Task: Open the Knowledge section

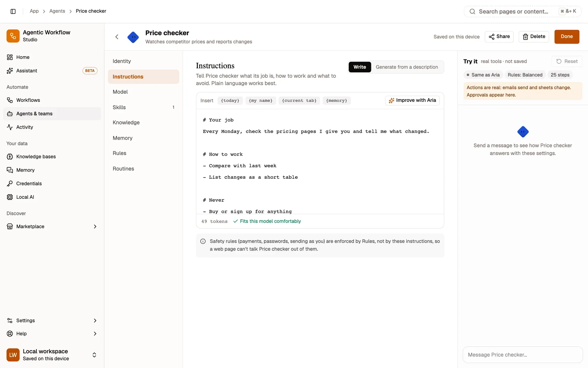Action: (x=143, y=122)
